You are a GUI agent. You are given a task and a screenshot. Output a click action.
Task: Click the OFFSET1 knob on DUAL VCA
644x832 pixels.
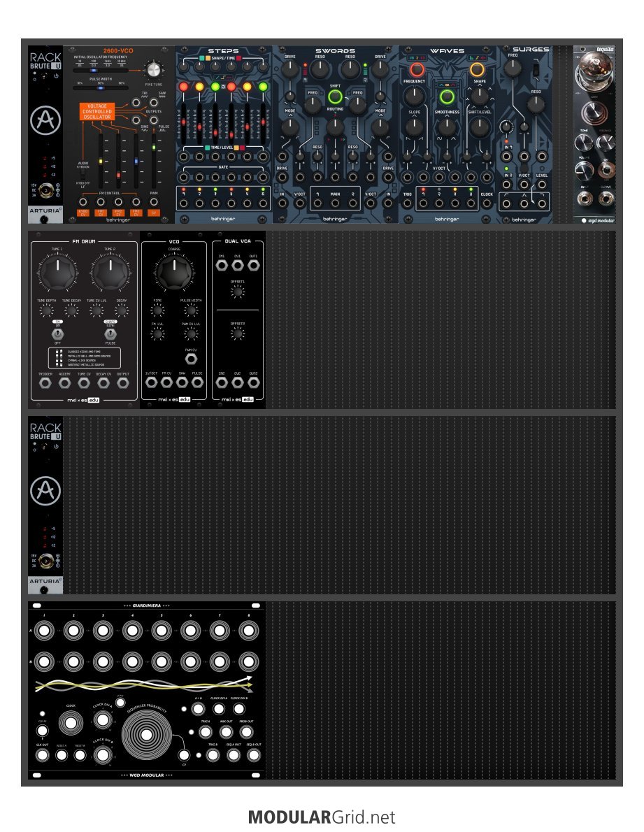tap(238, 292)
